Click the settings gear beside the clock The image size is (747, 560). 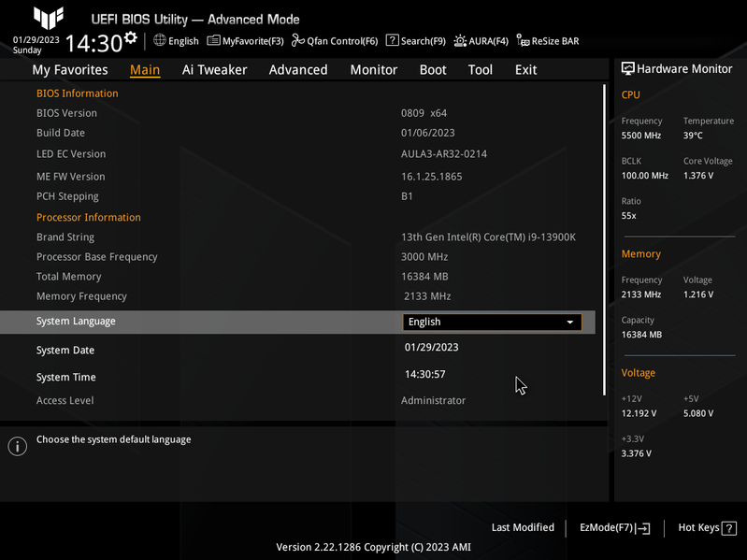[131, 37]
